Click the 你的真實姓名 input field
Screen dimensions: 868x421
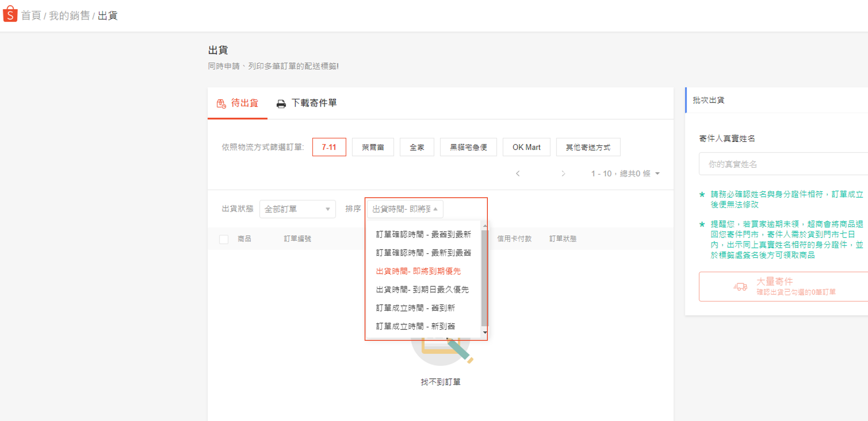coord(781,164)
